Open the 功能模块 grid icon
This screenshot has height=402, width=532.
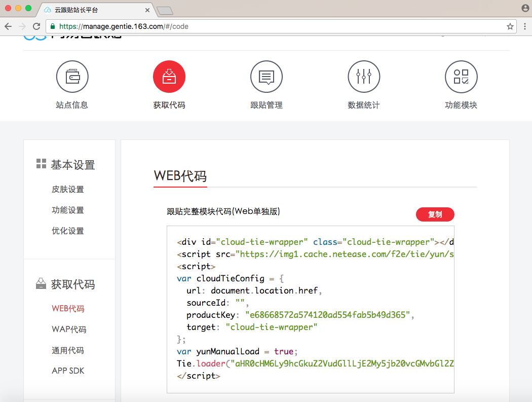coord(461,77)
